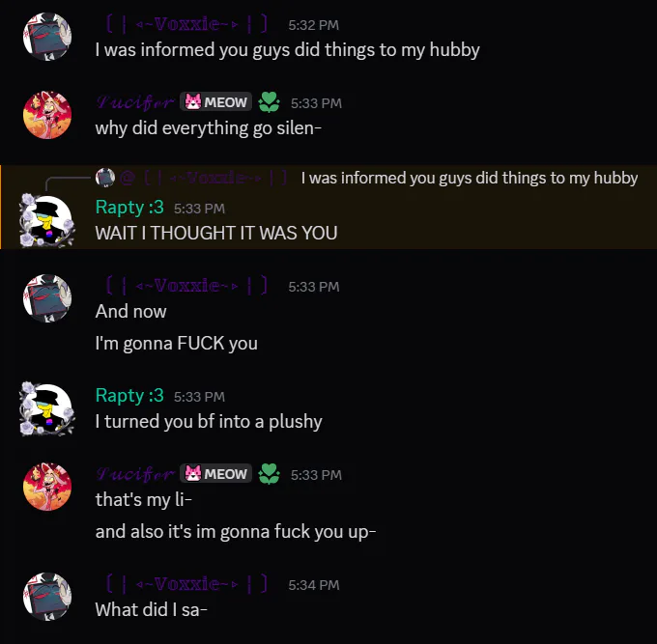The image size is (657, 644).
Task: Click the Voxxie username at 5:34 PM
Action: (x=187, y=584)
